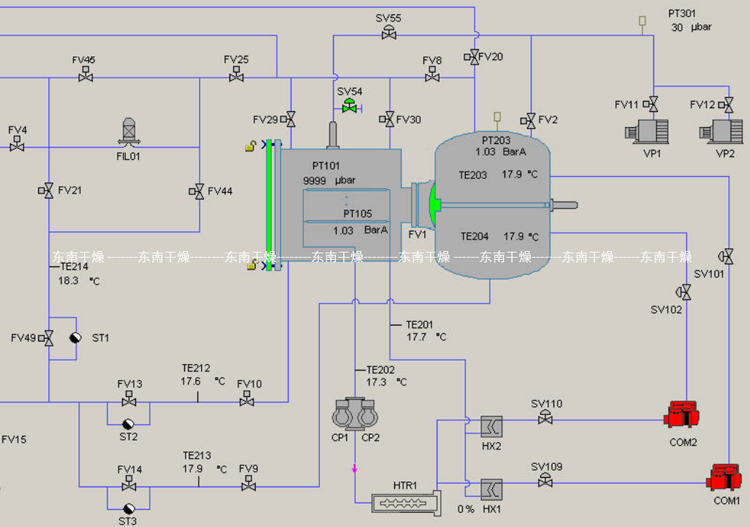Click the CP1 circulation pump icon
This screenshot has height=527, width=750.
pyautogui.click(x=343, y=412)
